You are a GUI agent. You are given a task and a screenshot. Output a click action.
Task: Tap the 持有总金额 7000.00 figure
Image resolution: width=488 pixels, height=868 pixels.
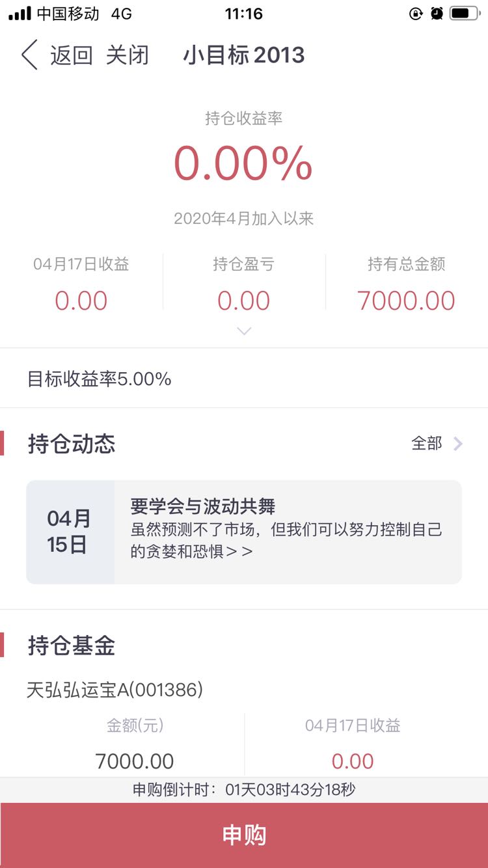pos(406,301)
